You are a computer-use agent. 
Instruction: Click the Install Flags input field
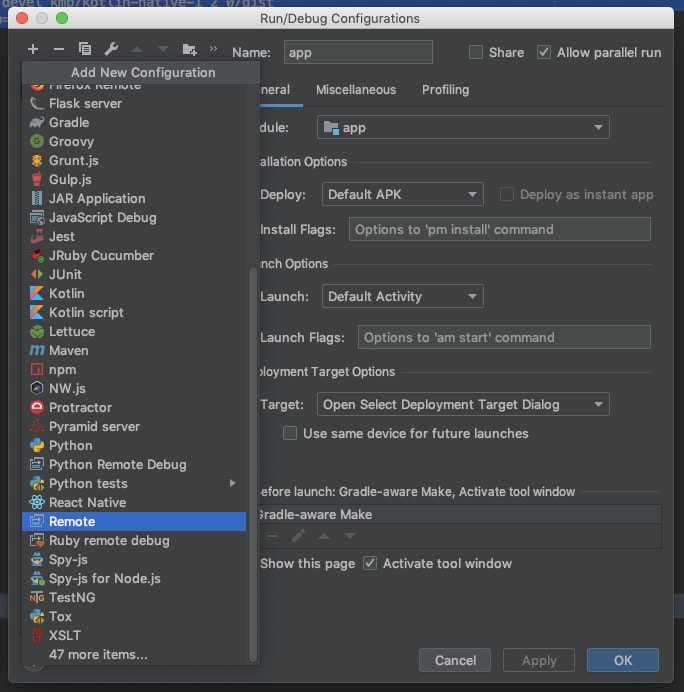500,229
